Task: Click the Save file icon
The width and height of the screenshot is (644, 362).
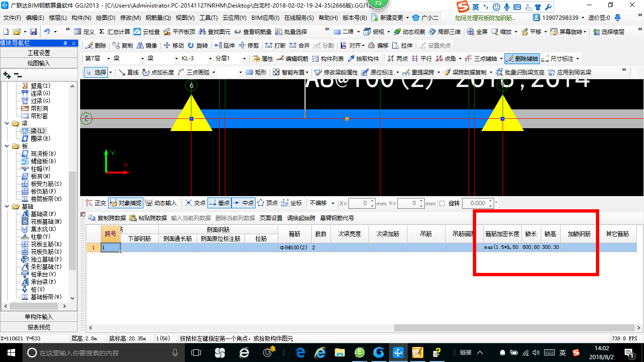Action: 33,32
